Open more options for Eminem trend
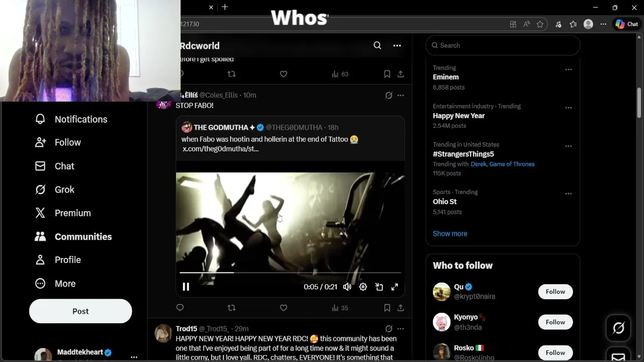This screenshot has height=362, width=644. (x=568, y=69)
